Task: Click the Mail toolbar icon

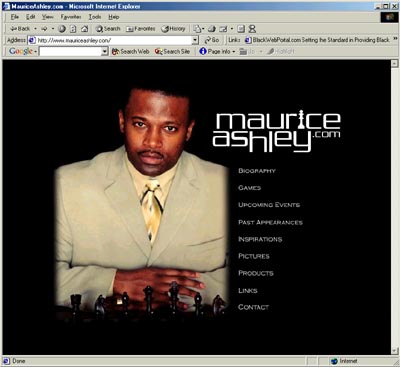Action: pyautogui.click(x=197, y=29)
